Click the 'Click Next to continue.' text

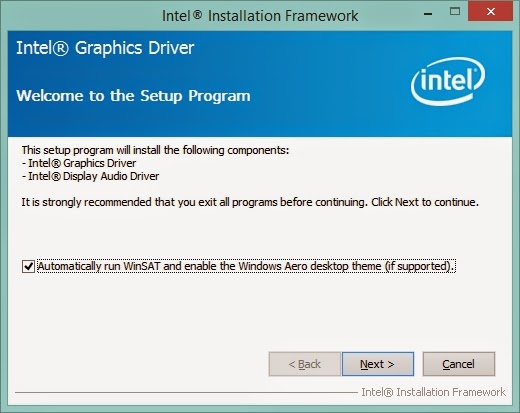(425, 202)
